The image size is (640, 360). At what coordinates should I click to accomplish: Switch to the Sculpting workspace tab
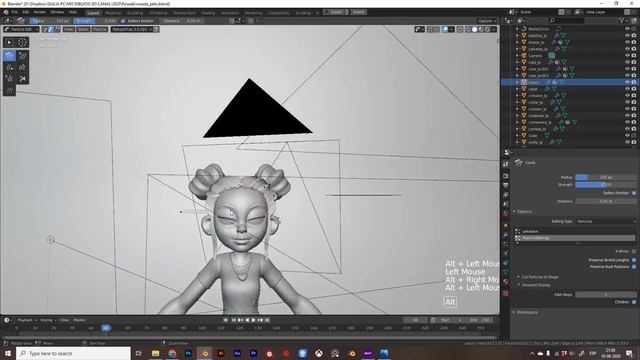(x=134, y=13)
